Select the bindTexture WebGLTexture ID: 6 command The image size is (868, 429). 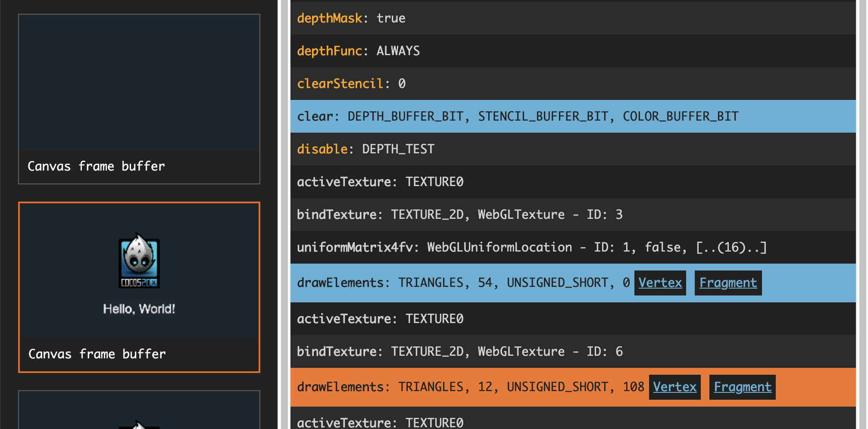573,351
